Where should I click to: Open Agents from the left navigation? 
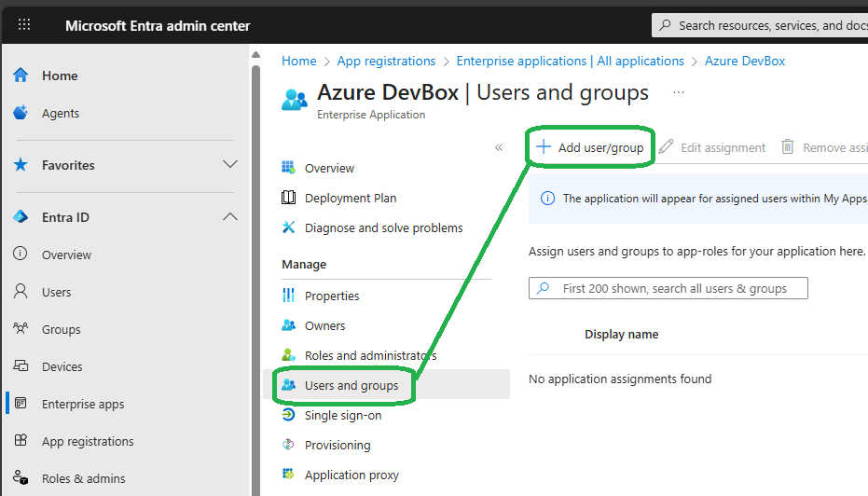tap(60, 113)
